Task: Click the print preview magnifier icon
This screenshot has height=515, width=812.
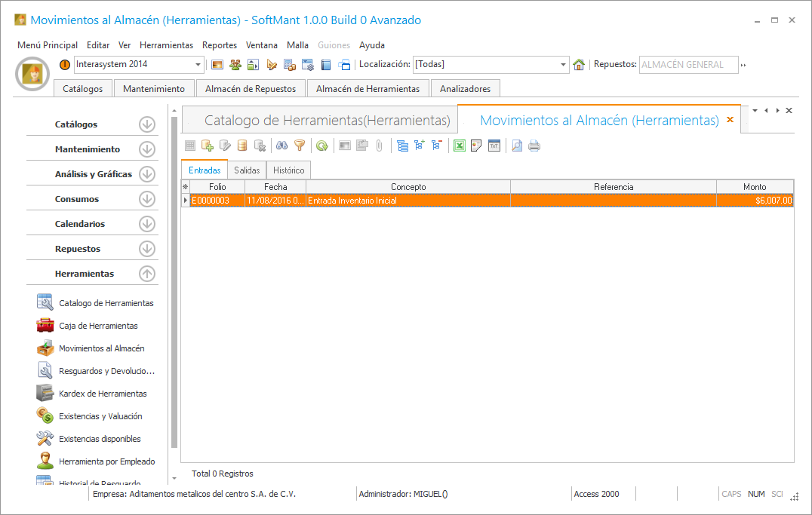Action: pyautogui.click(x=517, y=146)
